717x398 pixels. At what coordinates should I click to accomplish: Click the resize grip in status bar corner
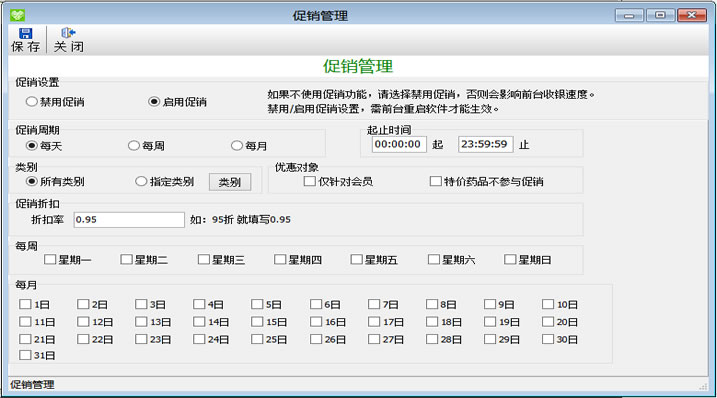tap(703, 387)
